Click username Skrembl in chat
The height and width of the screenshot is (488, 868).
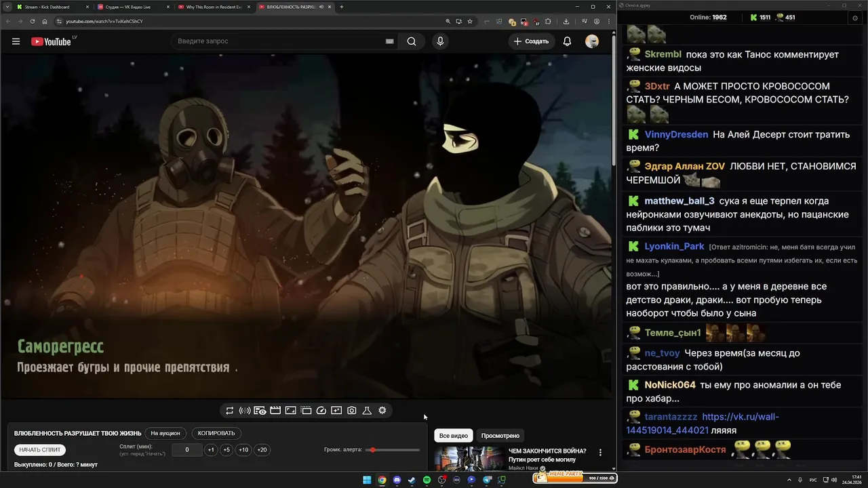tap(663, 54)
